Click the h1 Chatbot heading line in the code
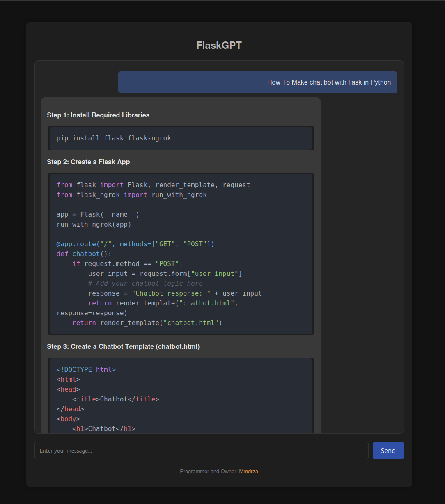445x504 pixels. point(102,428)
